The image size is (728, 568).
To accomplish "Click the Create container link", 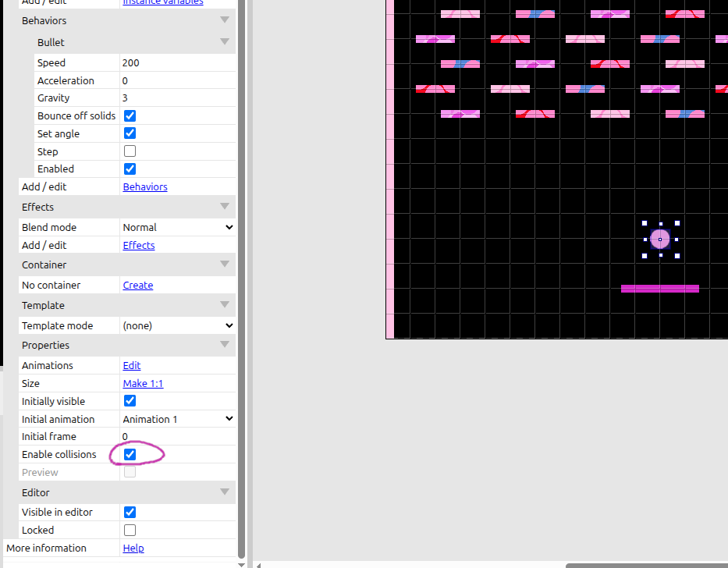I will click(x=138, y=285).
